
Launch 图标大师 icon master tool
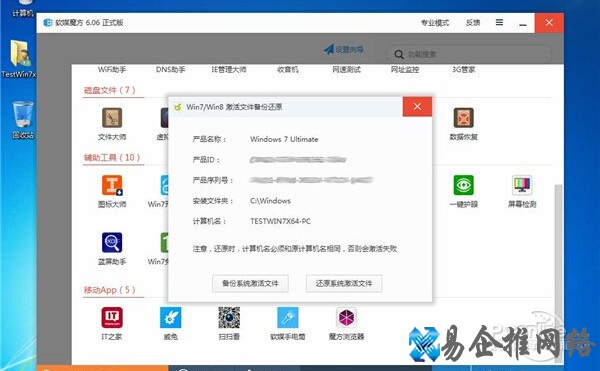click(x=112, y=185)
